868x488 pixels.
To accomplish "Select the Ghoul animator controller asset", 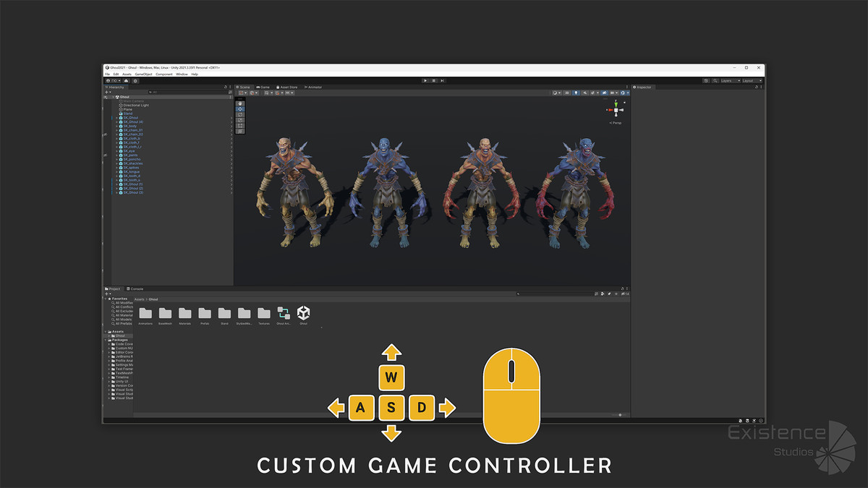I will (x=284, y=313).
